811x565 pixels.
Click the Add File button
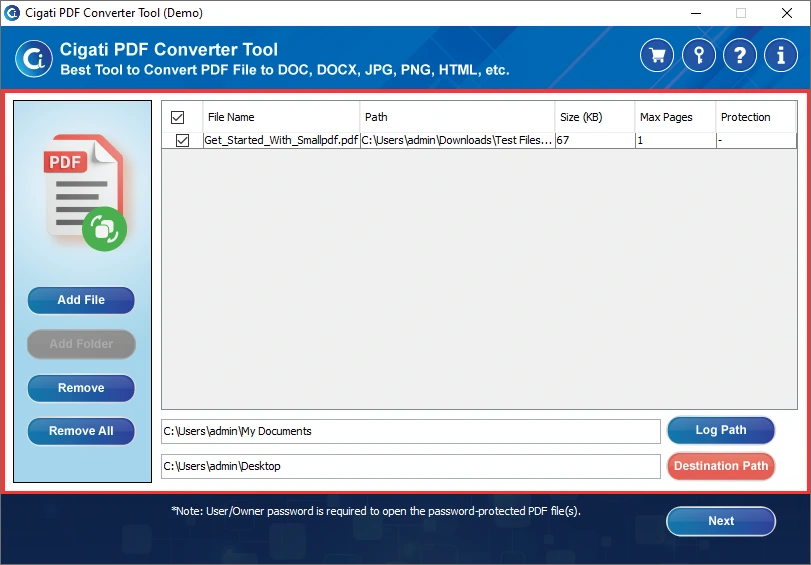point(81,300)
